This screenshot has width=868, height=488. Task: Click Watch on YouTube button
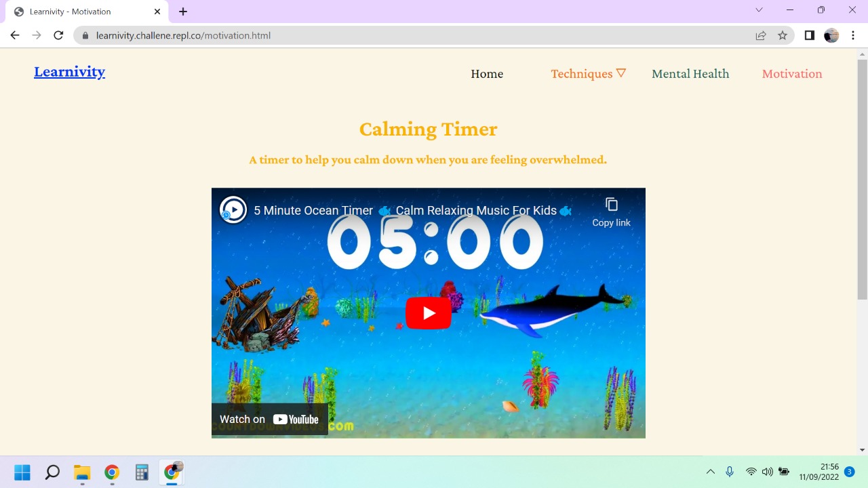270,420
